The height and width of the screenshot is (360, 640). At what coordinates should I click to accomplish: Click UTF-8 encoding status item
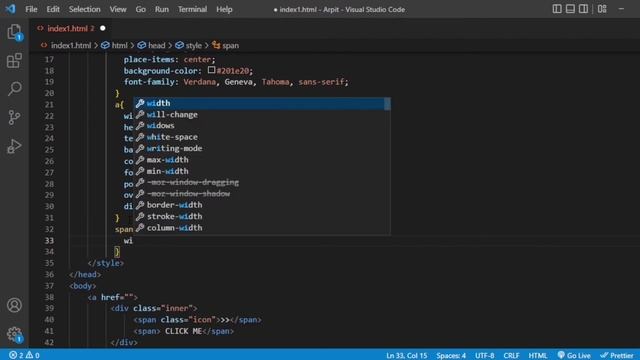[x=484, y=355]
